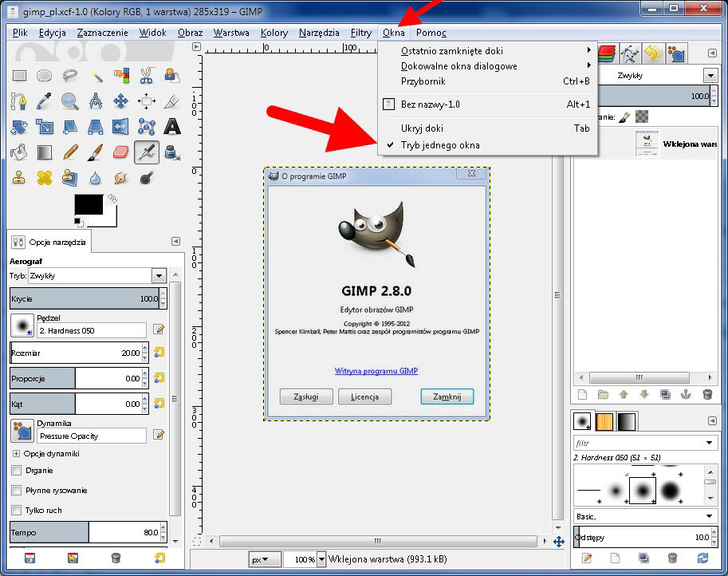Choose Ukryj doki menu entry

(487, 128)
